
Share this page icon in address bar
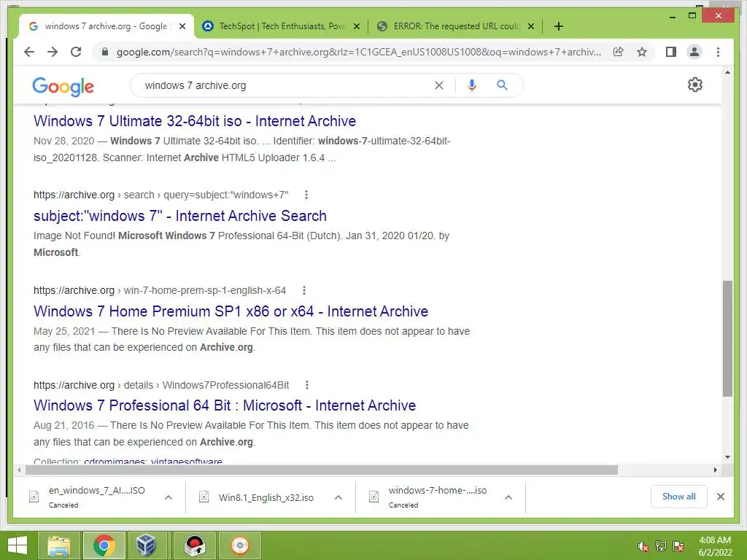618,52
